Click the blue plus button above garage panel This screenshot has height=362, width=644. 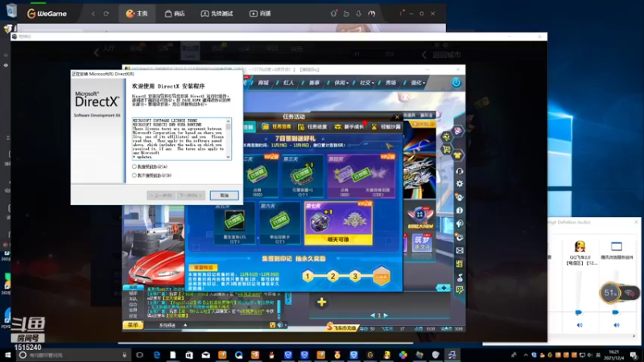pos(444,288)
